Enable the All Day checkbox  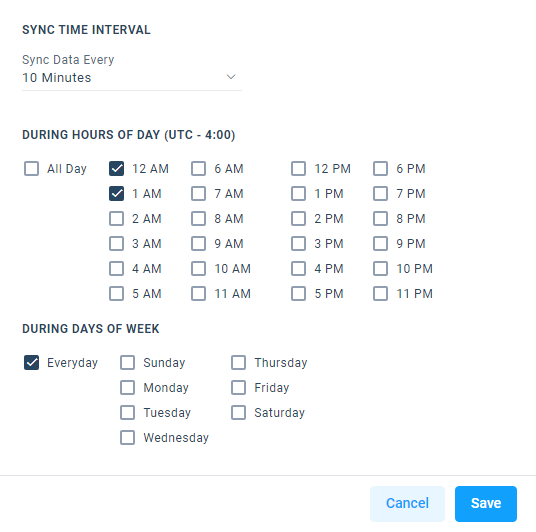(31, 169)
